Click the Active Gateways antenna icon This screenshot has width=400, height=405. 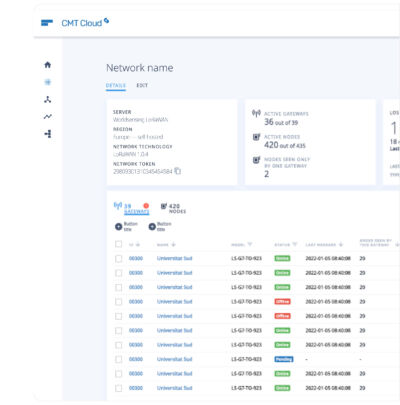(256, 114)
